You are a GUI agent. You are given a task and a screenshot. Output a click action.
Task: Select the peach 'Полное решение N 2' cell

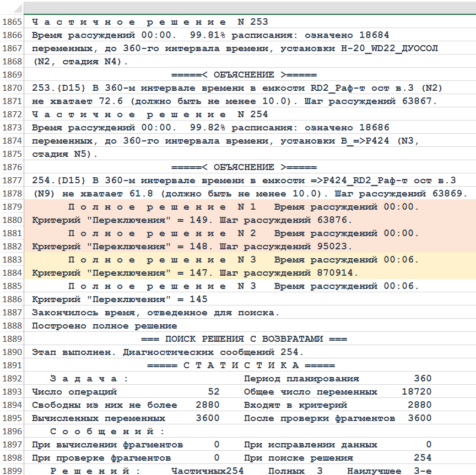coord(242,233)
